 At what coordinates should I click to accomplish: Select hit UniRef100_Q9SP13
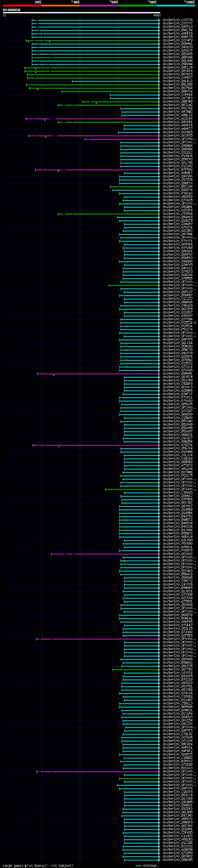(x=177, y=27)
